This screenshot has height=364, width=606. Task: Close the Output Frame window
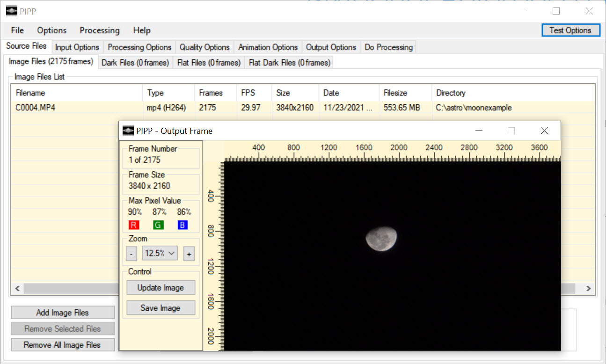[544, 131]
